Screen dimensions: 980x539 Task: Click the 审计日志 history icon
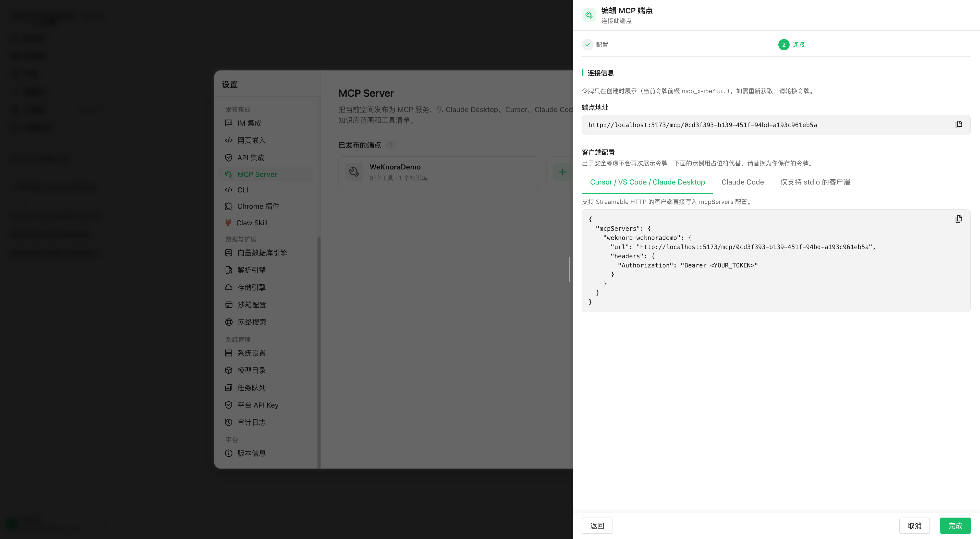(x=229, y=422)
